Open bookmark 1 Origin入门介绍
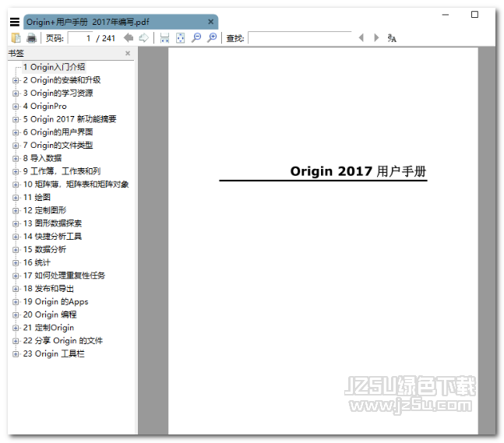The width and height of the screenshot is (504, 443). coord(54,67)
